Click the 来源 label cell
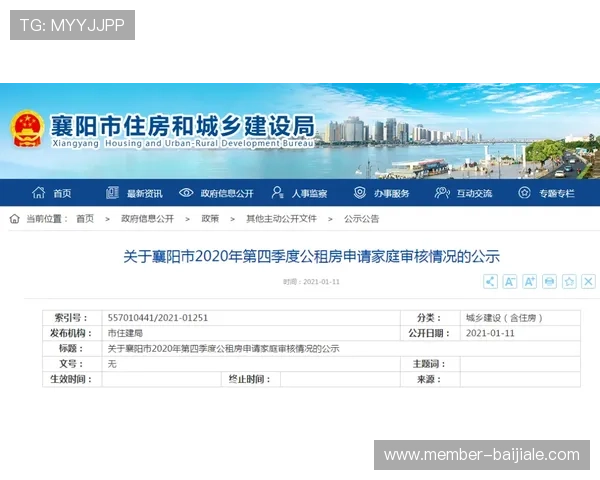 click(430, 379)
